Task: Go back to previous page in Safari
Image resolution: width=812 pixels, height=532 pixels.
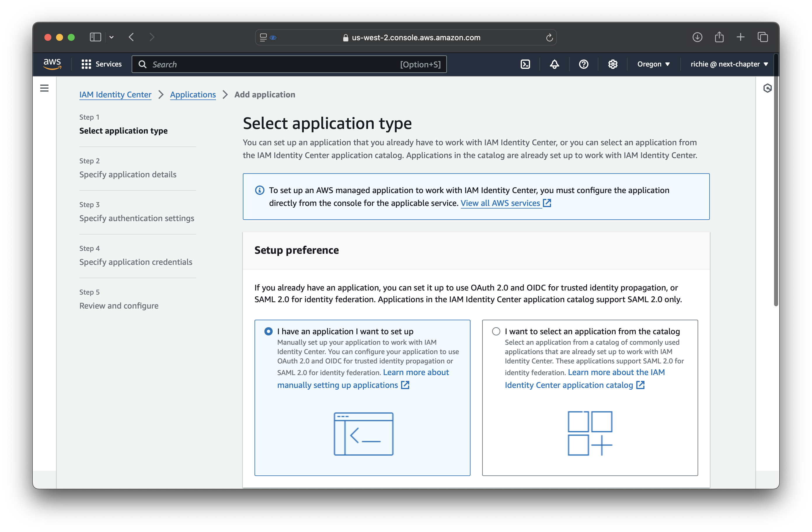Action: click(x=131, y=37)
